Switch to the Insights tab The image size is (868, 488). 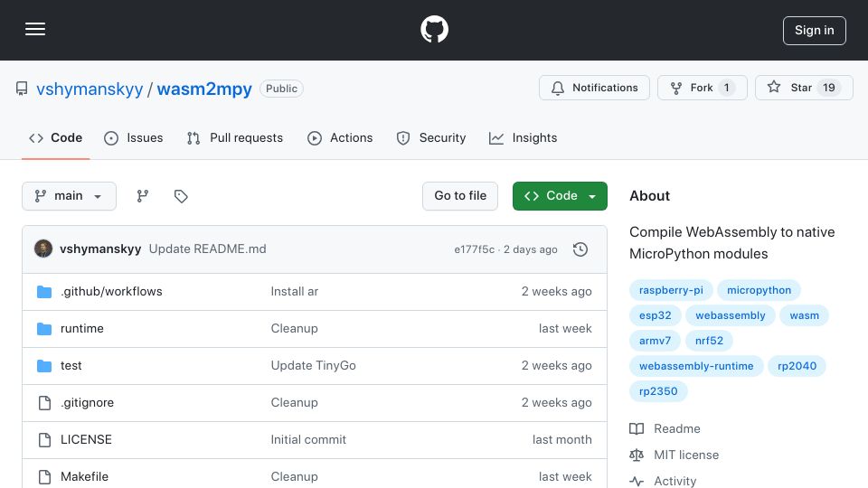point(524,137)
